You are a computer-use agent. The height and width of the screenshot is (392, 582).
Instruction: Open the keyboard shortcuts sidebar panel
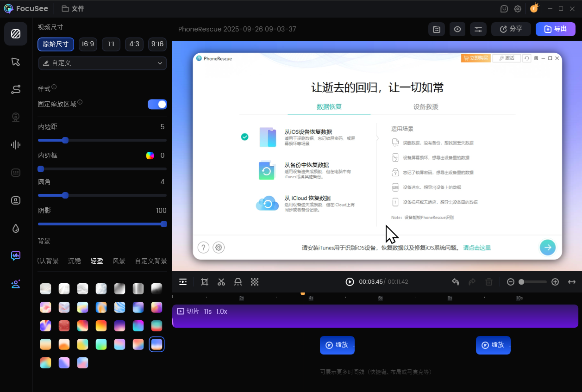16,173
